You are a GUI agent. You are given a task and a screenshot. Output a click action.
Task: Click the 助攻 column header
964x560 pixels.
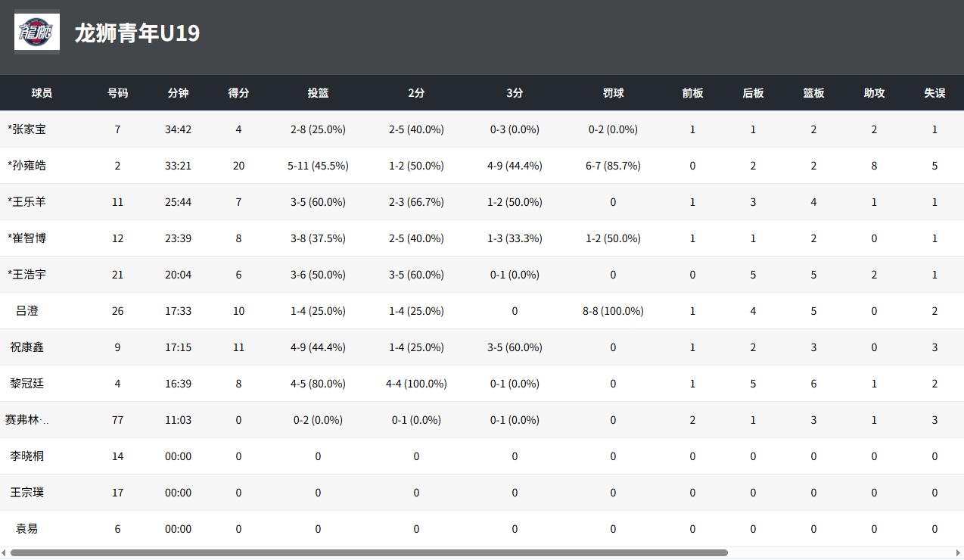(x=874, y=93)
